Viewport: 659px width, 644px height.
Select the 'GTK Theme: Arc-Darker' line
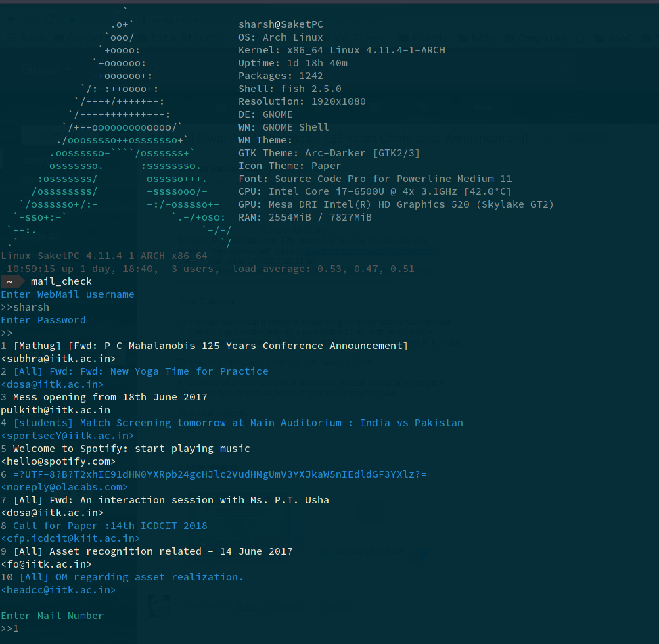click(x=329, y=153)
